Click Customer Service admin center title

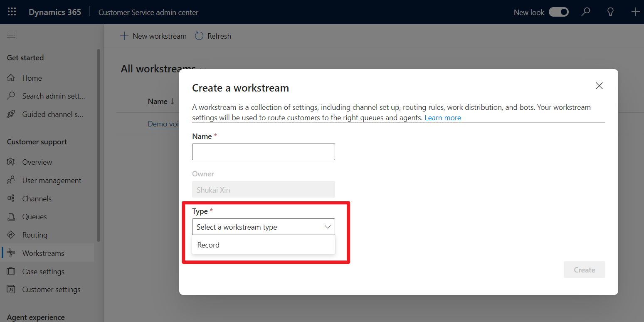148,12
